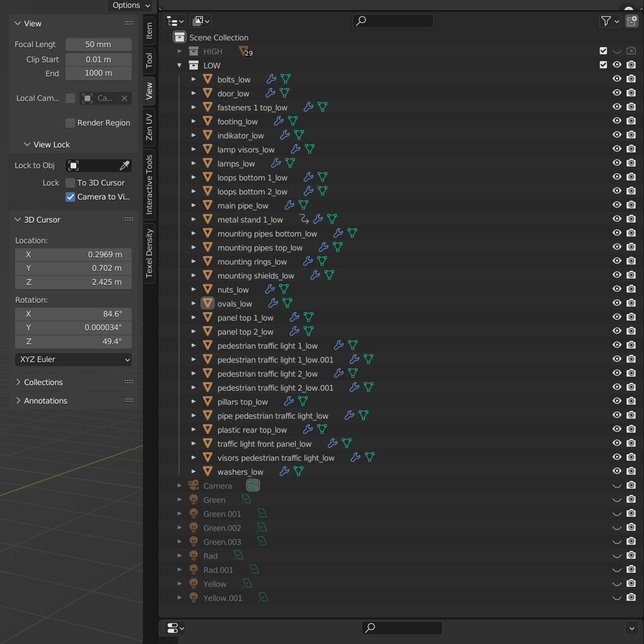The height and width of the screenshot is (644, 644).
Task: Click the new collection icon
Action: coord(632,21)
